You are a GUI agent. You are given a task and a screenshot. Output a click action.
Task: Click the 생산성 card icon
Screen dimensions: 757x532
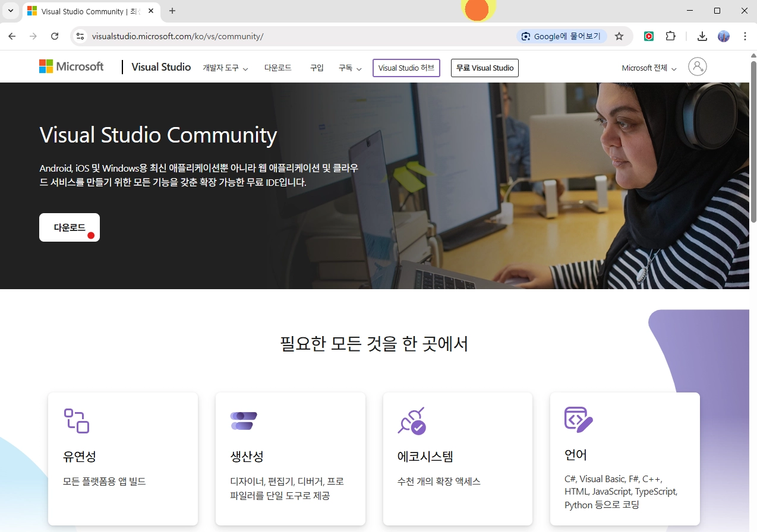244,420
